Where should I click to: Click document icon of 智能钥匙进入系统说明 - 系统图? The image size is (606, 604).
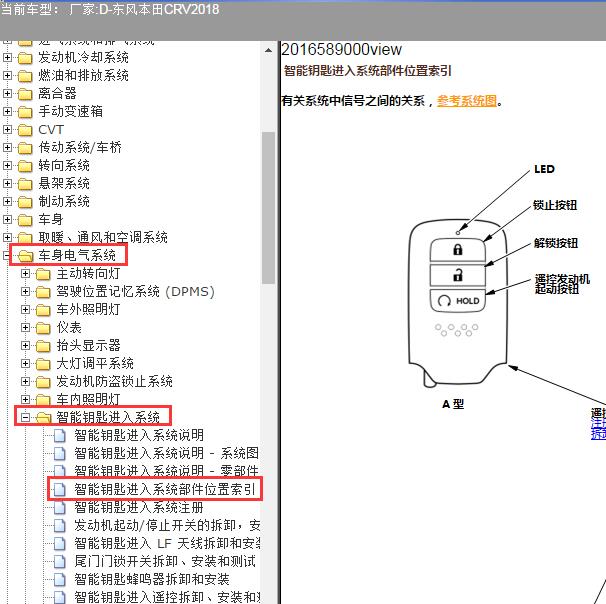tap(60, 453)
